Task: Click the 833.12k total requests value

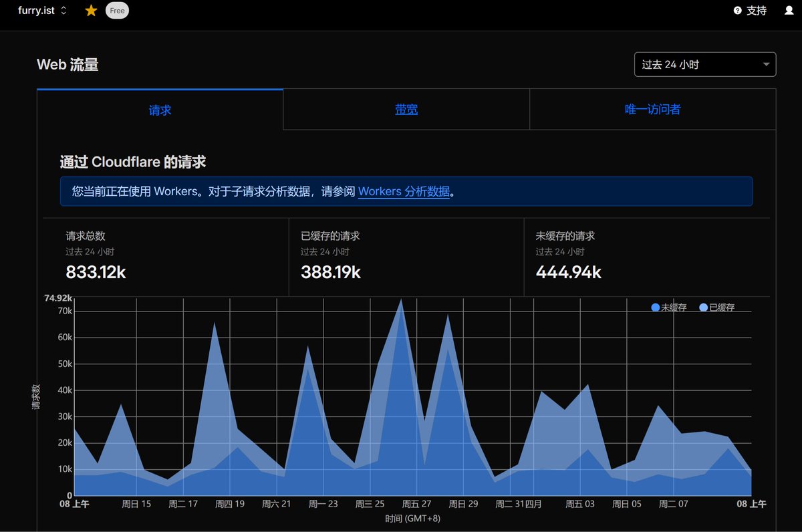Action: point(96,272)
